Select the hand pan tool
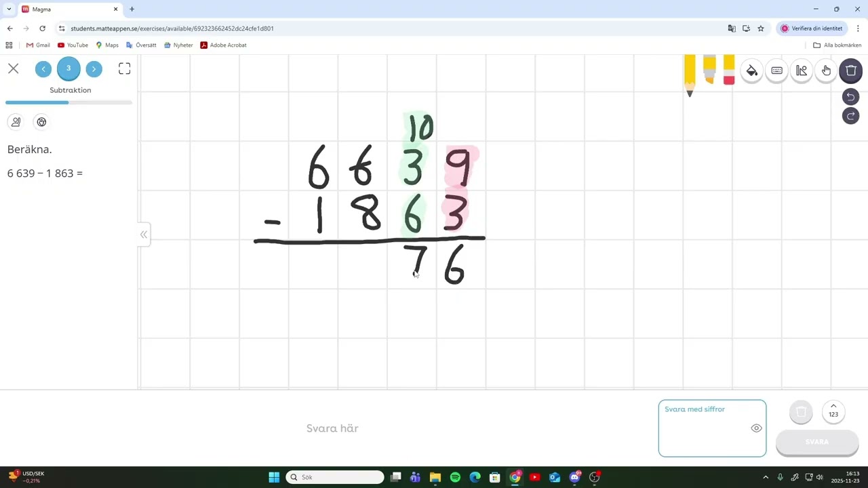This screenshot has height=488, width=868. tap(827, 70)
